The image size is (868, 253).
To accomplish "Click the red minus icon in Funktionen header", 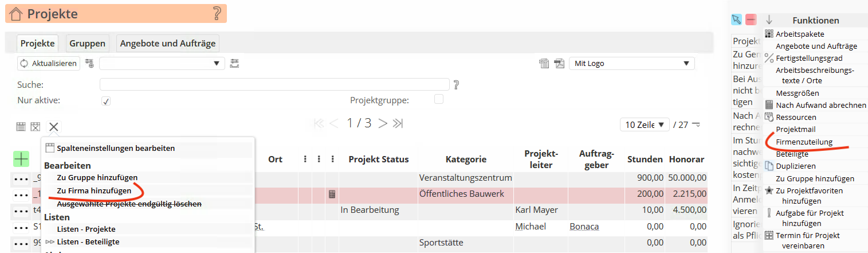I will (751, 20).
